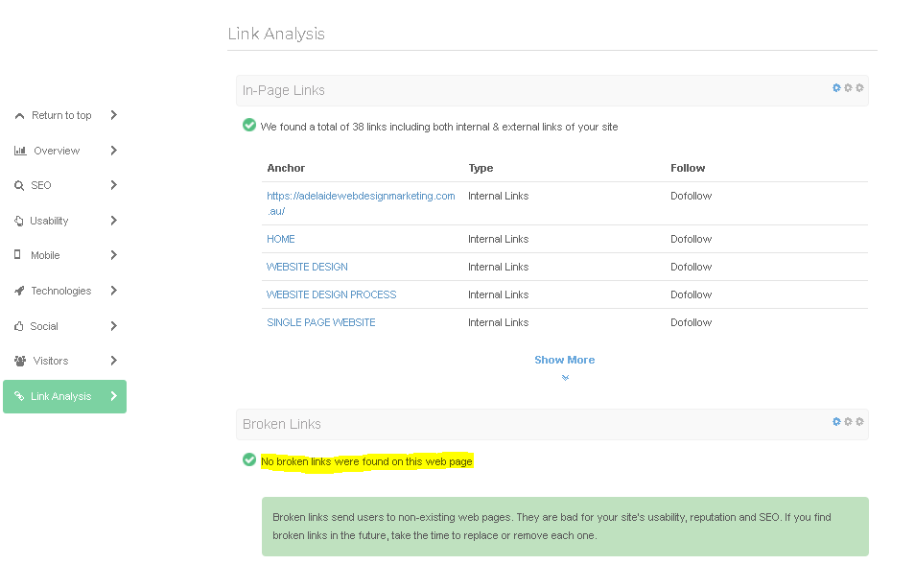Open the adelaidewebdesignmarketing.com.au anchor link

point(361,203)
